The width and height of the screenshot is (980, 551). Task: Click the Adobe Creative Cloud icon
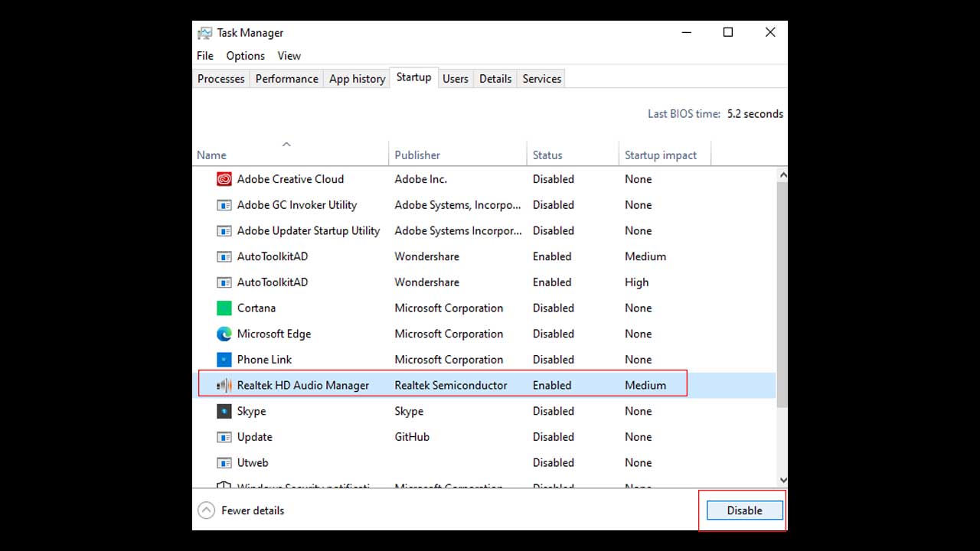pyautogui.click(x=224, y=178)
